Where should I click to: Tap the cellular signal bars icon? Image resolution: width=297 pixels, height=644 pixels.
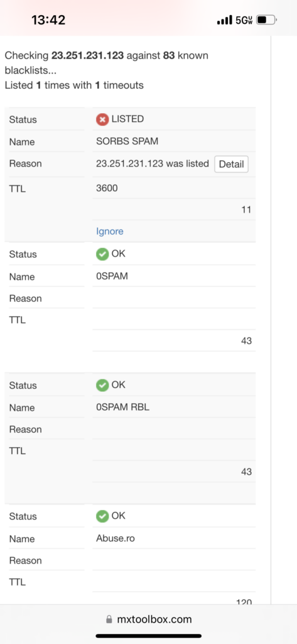coord(224,19)
